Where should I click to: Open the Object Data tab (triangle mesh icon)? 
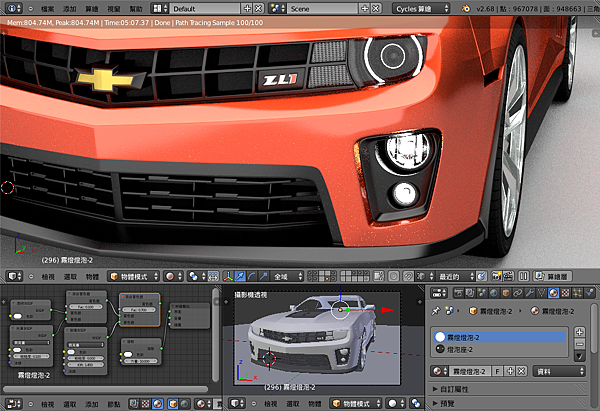541,294
